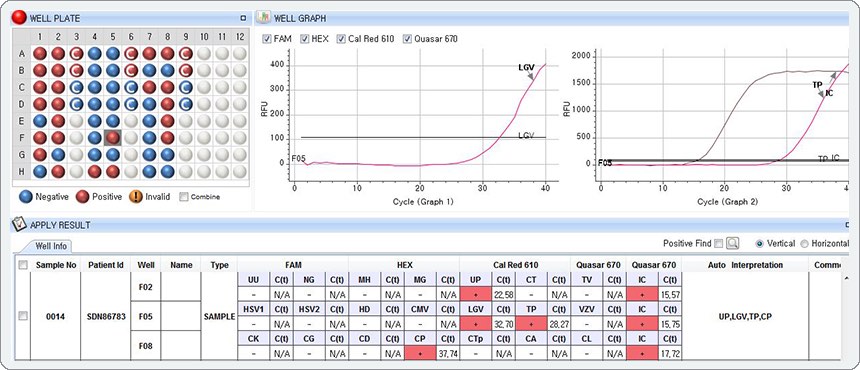The height and width of the screenshot is (370, 860).
Task: Select well E5 in the plate
Action: click(x=112, y=121)
